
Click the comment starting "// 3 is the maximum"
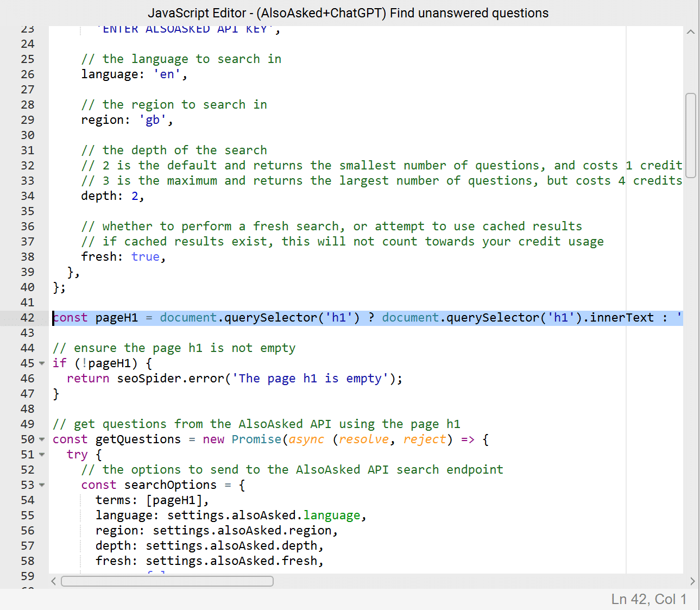(382, 181)
